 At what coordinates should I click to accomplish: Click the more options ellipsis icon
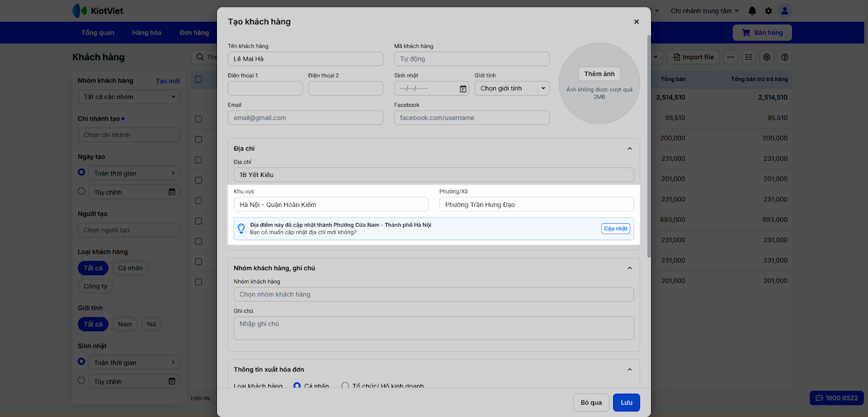click(x=731, y=57)
